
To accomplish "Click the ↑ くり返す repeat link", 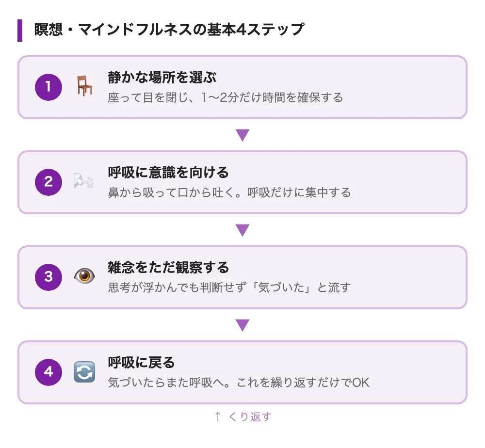I will 242,416.
